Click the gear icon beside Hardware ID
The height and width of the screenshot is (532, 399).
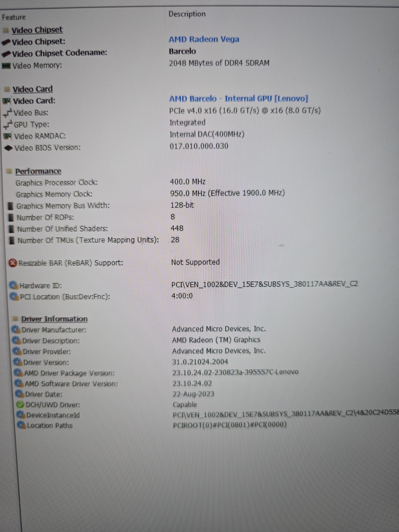click(14, 285)
